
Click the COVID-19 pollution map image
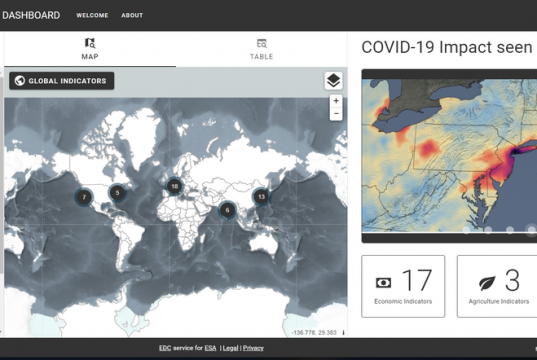(x=449, y=156)
